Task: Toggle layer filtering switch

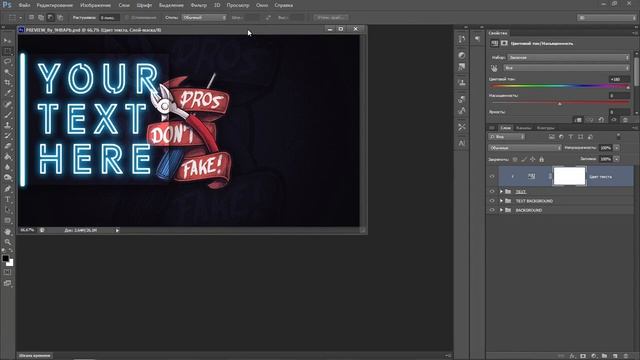Action: click(x=618, y=137)
